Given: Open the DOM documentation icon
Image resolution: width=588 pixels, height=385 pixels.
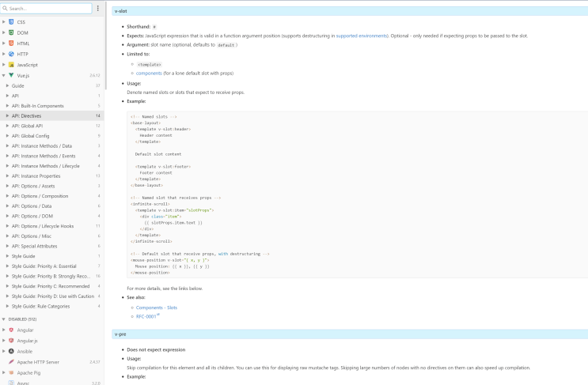Looking at the screenshot, I should pos(11,32).
